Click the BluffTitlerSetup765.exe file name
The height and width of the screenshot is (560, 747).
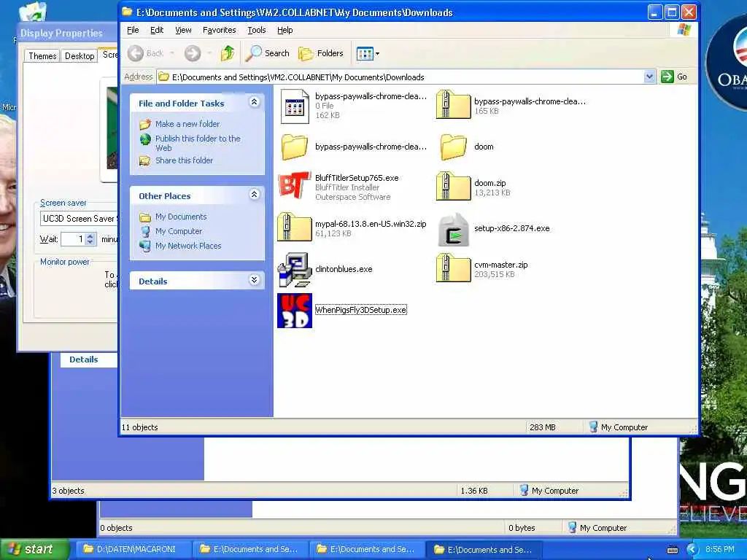click(x=357, y=178)
